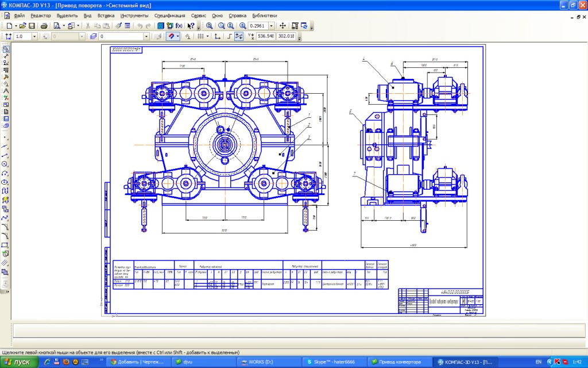Select the Chamfer tool in left toolbar
The width and height of the screenshot is (588, 368).
point(5,227)
